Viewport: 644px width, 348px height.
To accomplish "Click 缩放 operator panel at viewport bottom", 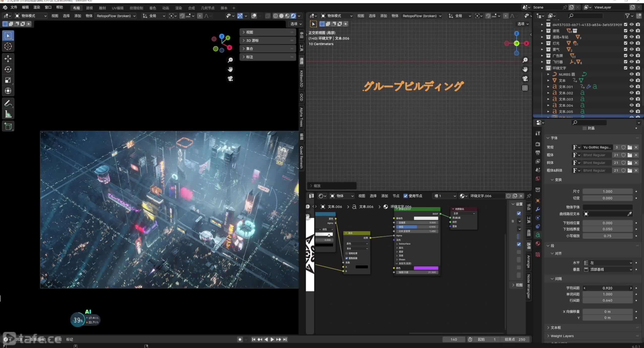I will [331, 186].
